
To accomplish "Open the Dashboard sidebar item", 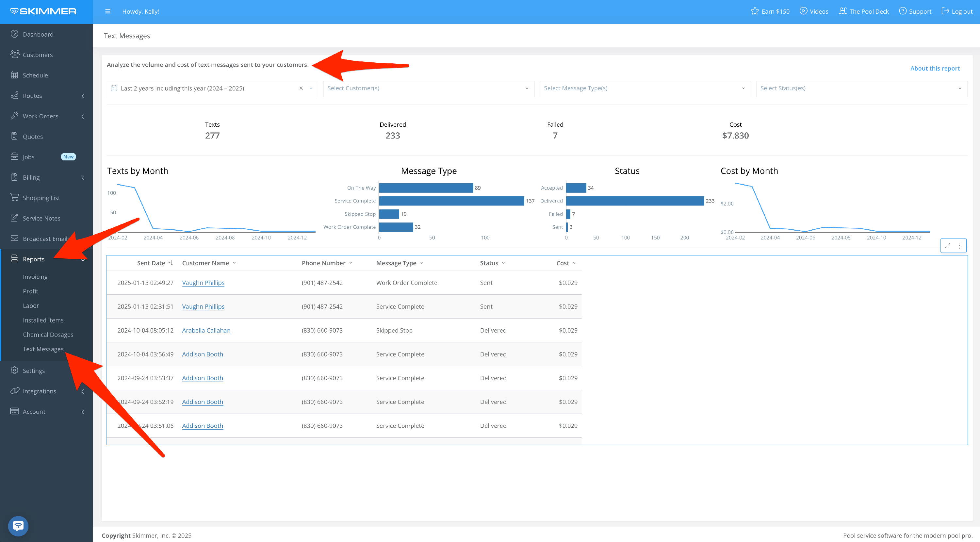I will coord(38,34).
